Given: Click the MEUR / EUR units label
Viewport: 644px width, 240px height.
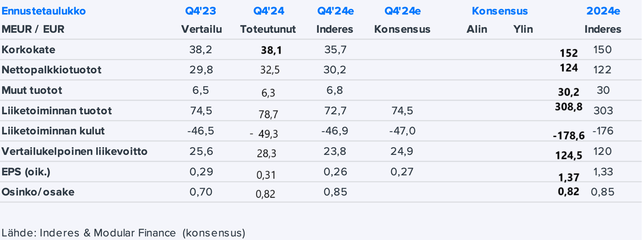Looking at the screenshot, I should coord(33,29).
